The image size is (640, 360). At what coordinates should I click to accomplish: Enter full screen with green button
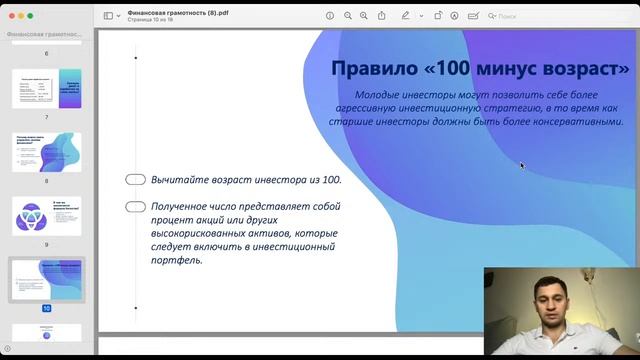30,16
